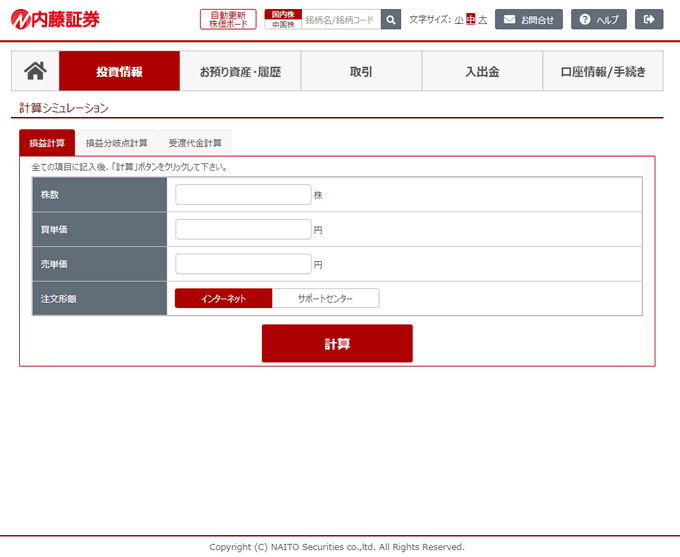Select 国内株 market toggle
This screenshot has width=680, height=557.
click(283, 14)
